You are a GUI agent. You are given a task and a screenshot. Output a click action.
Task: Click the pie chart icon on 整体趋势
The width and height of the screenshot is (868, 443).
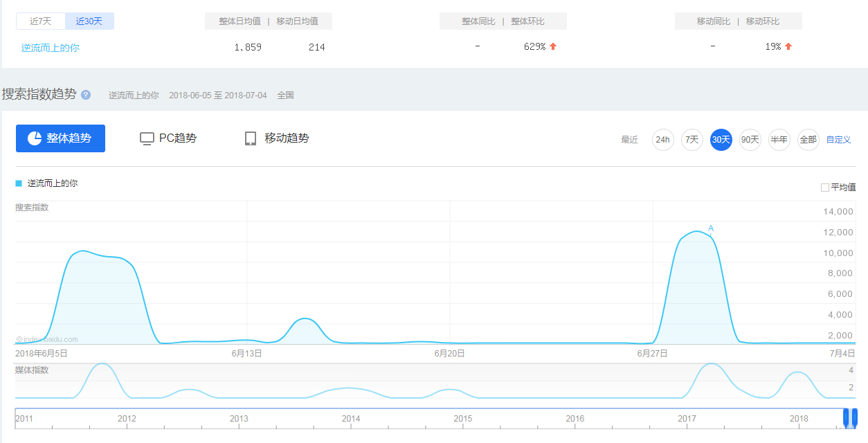[x=35, y=138]
